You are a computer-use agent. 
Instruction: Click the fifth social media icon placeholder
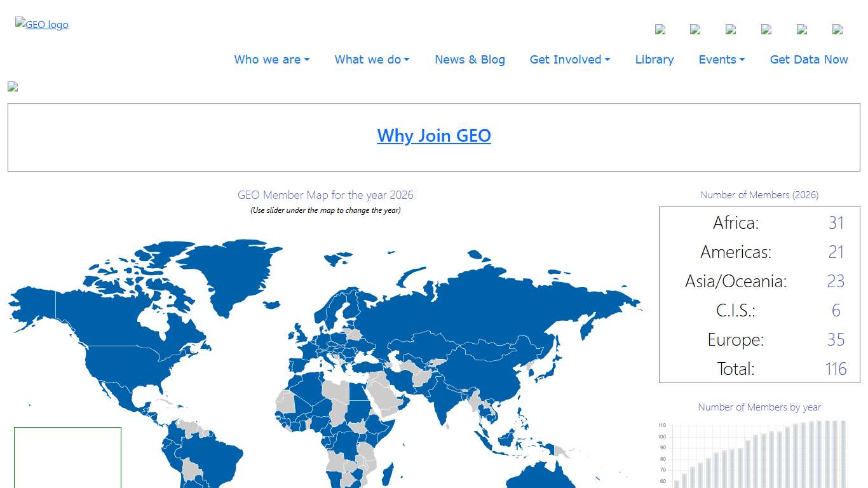coord(802,29)
